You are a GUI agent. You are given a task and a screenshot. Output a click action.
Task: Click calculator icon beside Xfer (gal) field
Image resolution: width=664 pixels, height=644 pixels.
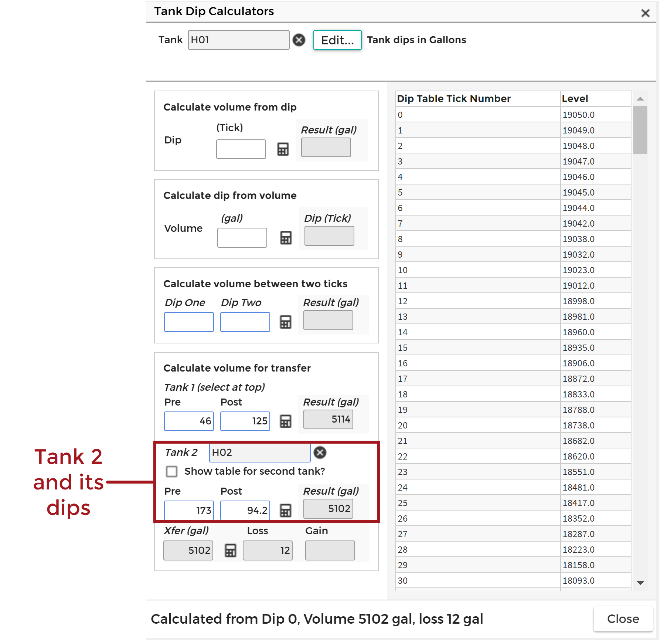[231, 550]
